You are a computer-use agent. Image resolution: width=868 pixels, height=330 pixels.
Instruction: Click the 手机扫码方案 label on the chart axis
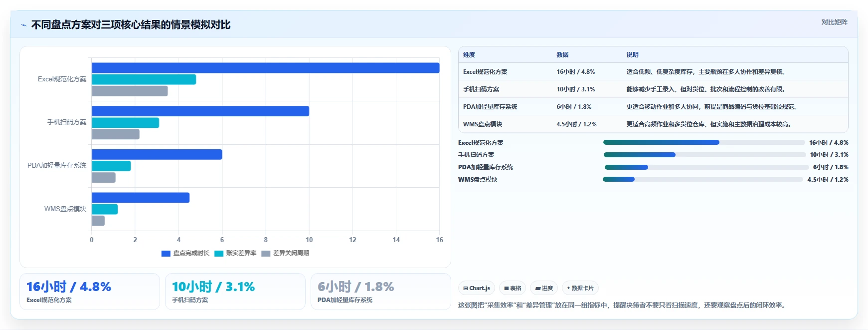(x=67, y=122)
